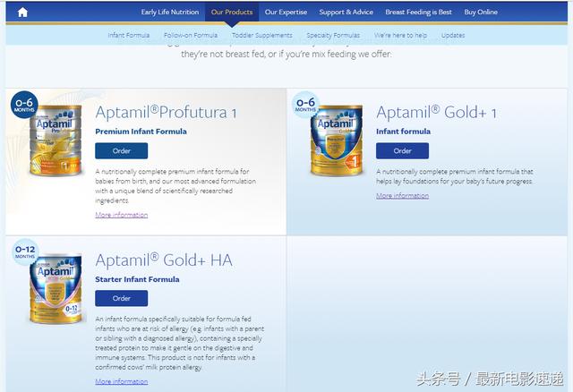Click Aptamil Profutura 1 tin image
The width and height of the screenshot is (573, 392).
(56, 141)
